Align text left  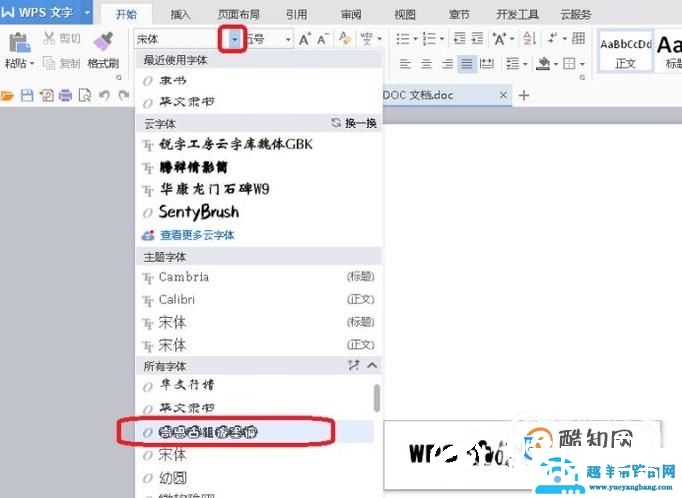(x=405, y=64)
